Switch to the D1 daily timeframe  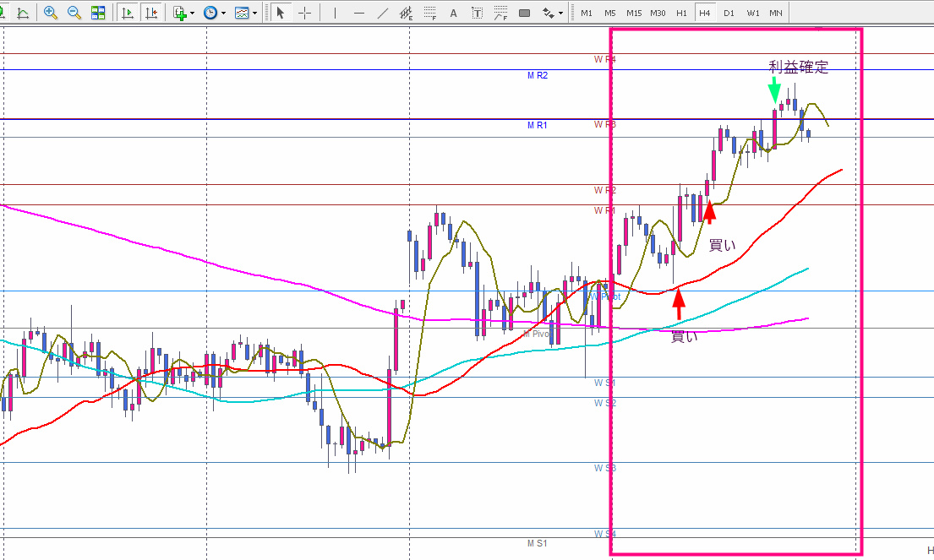pyautogui.click(x=729, y=13)
